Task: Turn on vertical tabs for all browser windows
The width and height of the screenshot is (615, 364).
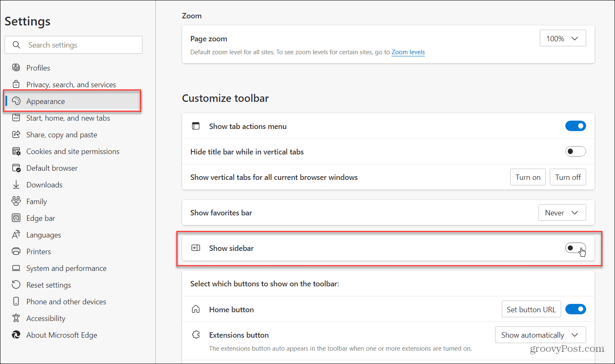Action: click(528, 177)
